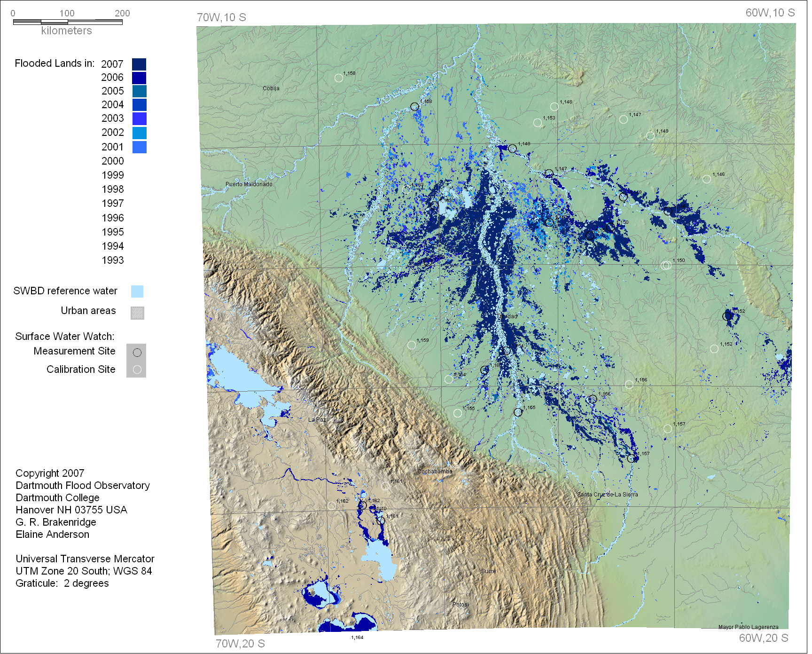Select the calibration site marker labeled 1,146
The image size is (812, 654).
point(707,179)
